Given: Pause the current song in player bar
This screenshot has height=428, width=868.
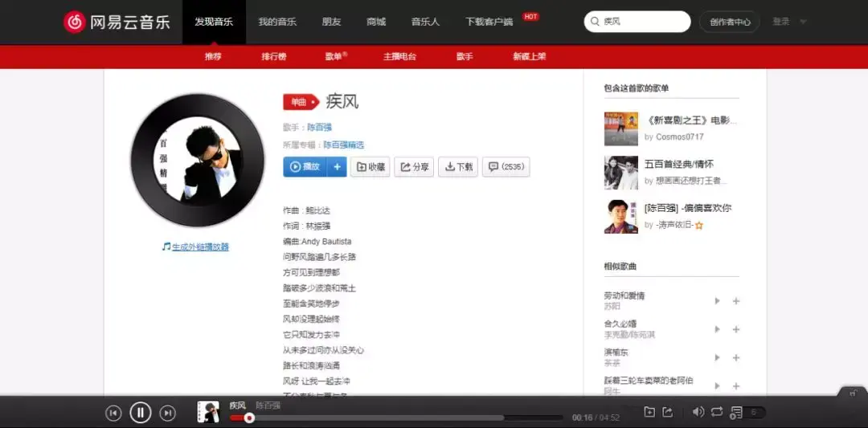Looking at the screenshot, I should pos(141,412).
